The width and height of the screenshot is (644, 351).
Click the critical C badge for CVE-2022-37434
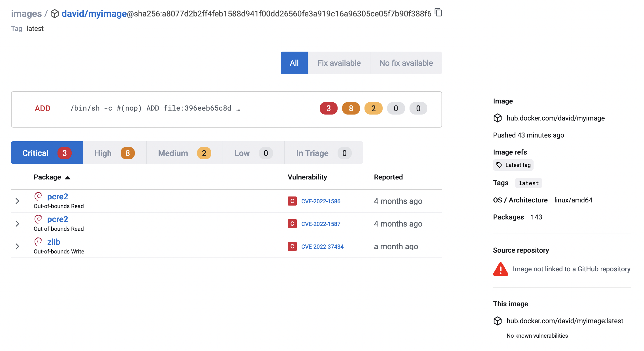click(292, 246)
